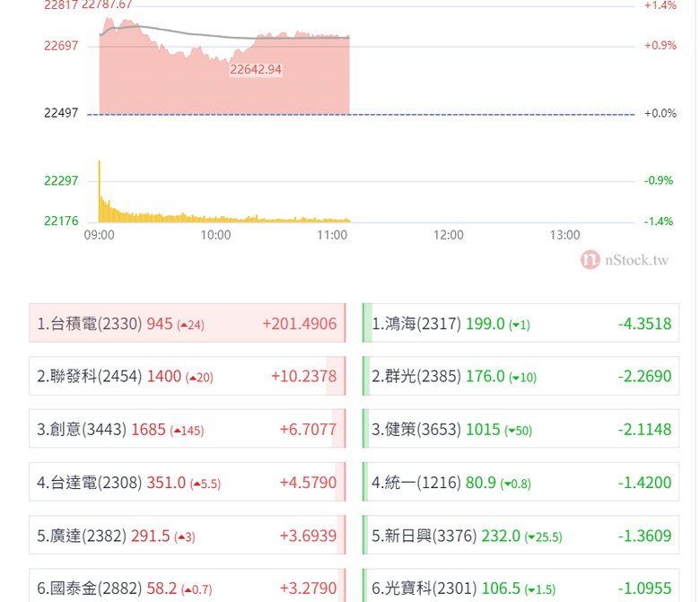Select the 群光(2385) loser entry

pyautogui.click(x=521, y=376)
